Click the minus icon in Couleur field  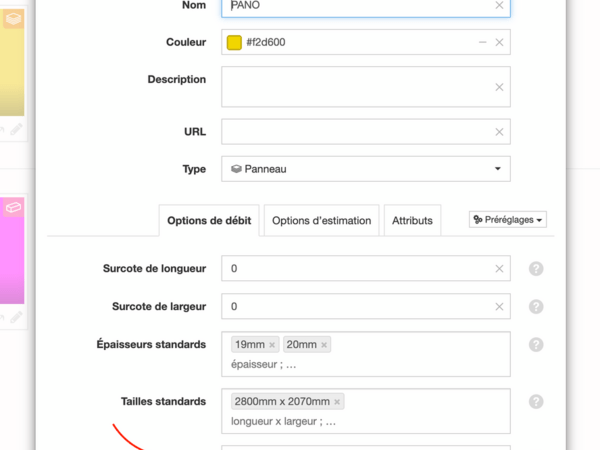click(x=482, y=43)
